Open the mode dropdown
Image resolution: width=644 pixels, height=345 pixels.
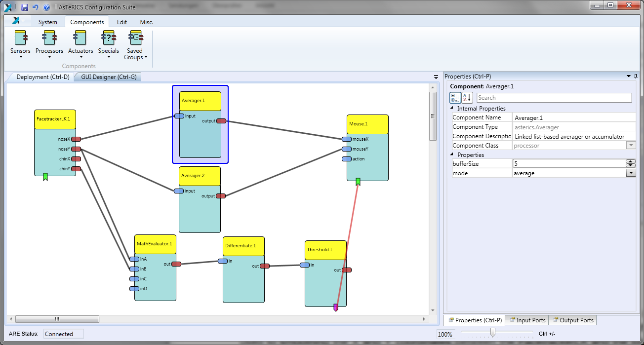631,173
